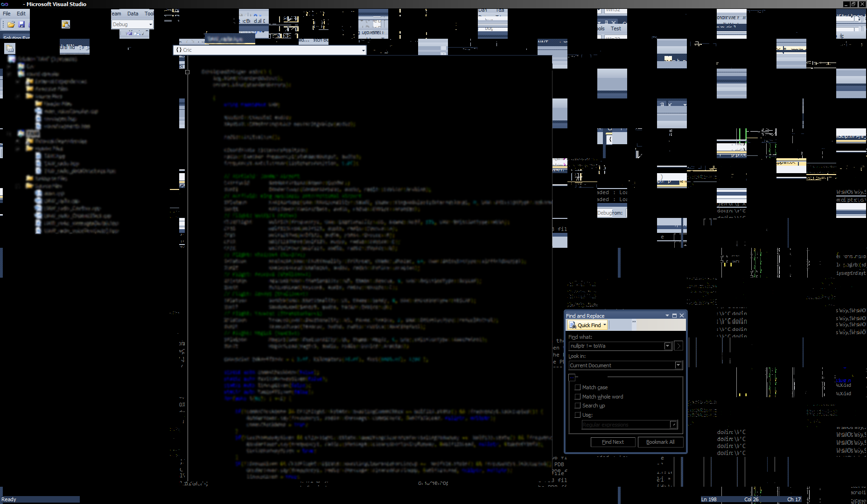Screen dimensions: 867x504
Task: Click the Save floppy disk icon
Action: 21,24
